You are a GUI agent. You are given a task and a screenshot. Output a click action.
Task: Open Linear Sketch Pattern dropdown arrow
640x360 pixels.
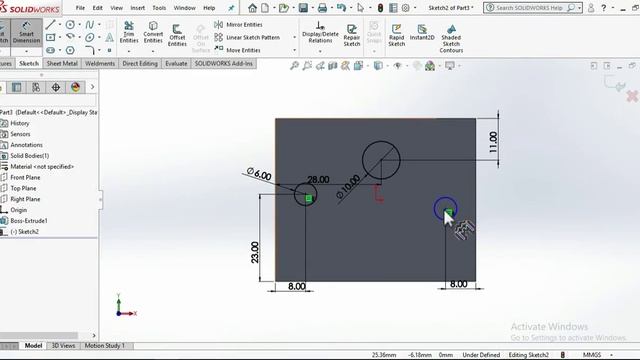pyautogui.click(x=294, y=37)
